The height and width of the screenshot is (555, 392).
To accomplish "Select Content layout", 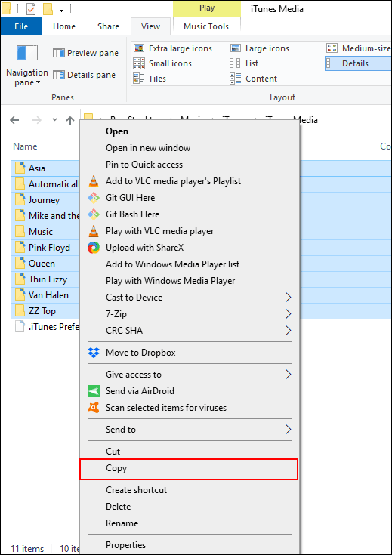I will pyautogui.click(x=254, y=79).
